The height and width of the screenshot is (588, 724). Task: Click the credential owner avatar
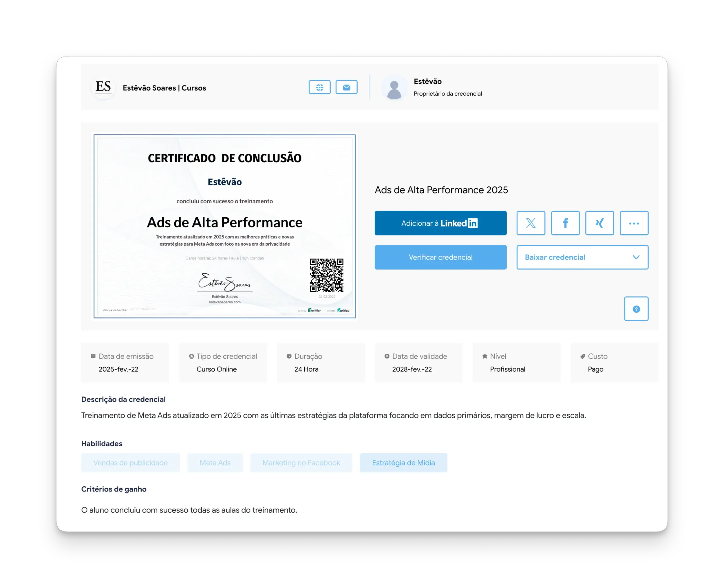(394, 88)
